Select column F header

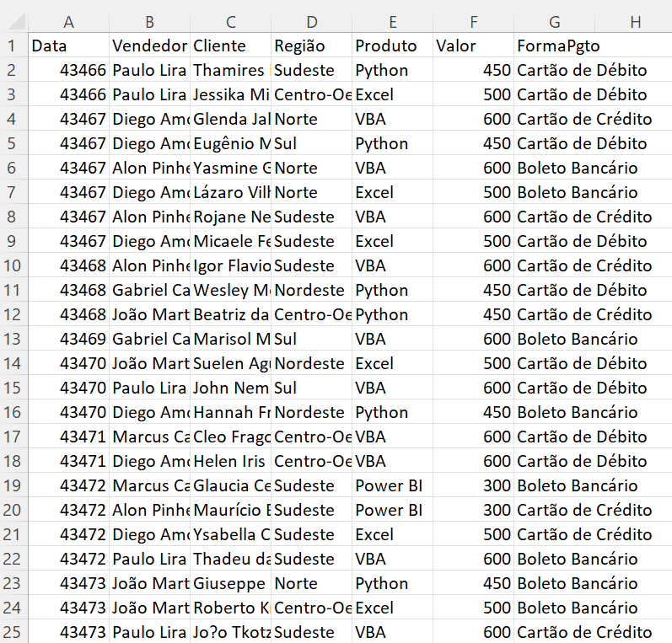click(x=474, y=21)
